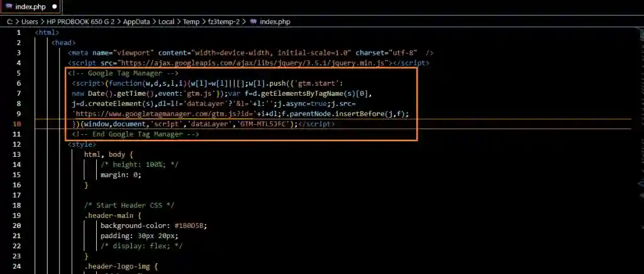The height and width of the screenshot is (274, 644).
Task: Open HP PROBOOK 650 G 2 breadcrumb
Action: (80, 22)
